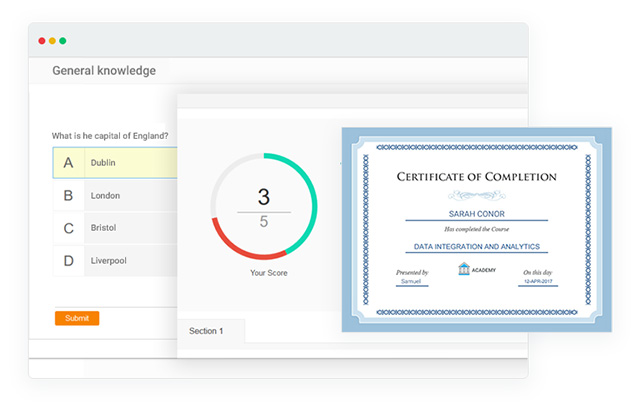Open the Section 1 tab
Screen dimensions: 640x410
coord(207,331)
